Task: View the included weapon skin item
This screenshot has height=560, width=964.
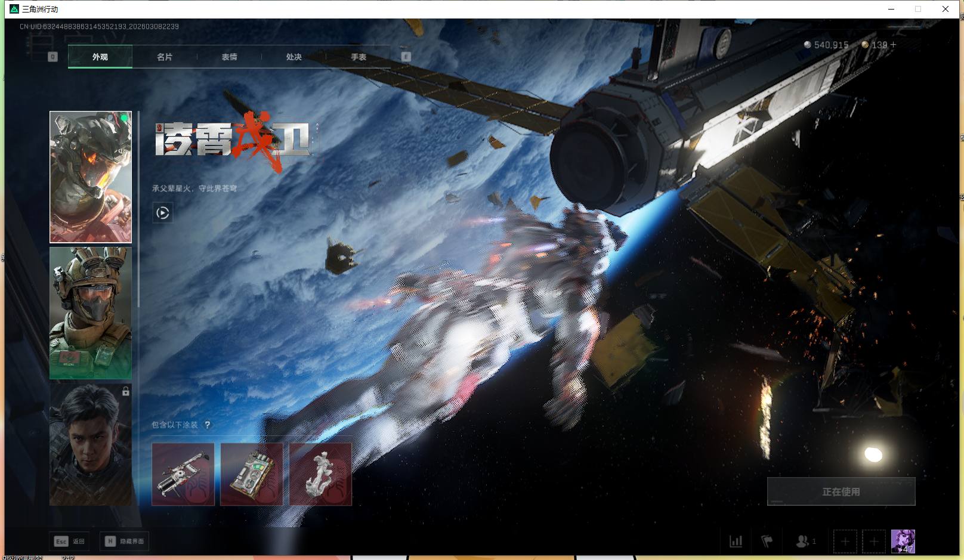Action: (x=183, y=474)
